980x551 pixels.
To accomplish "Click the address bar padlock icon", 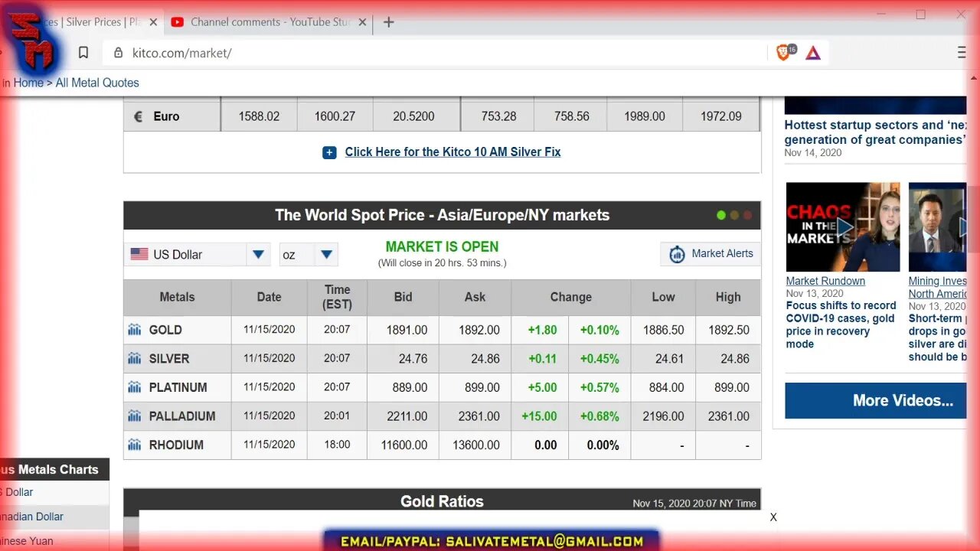I will (x=118, y=53).
